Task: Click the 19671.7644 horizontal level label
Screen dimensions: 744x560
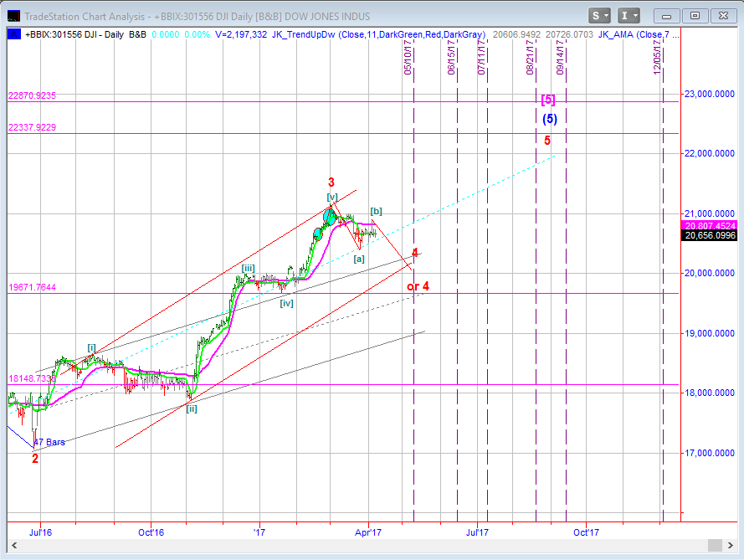Action: tap(32, 287)
